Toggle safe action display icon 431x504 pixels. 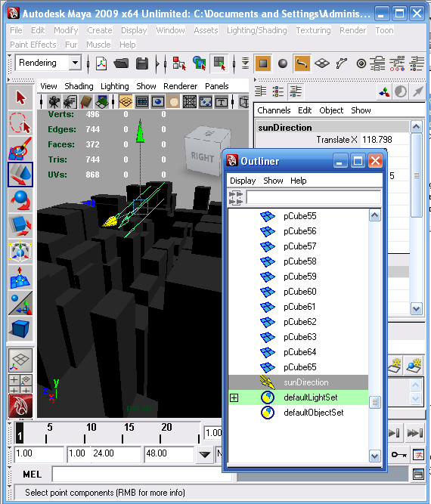coord(206,103)
